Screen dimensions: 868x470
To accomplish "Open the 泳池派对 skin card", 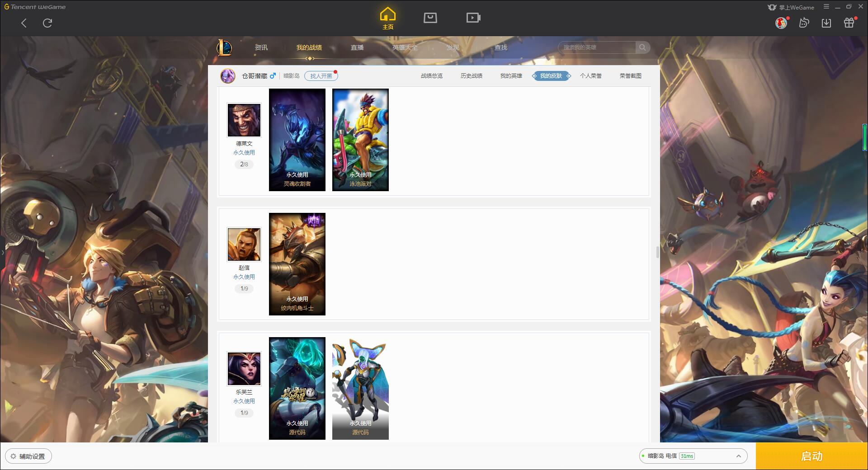I will [360, 140].
